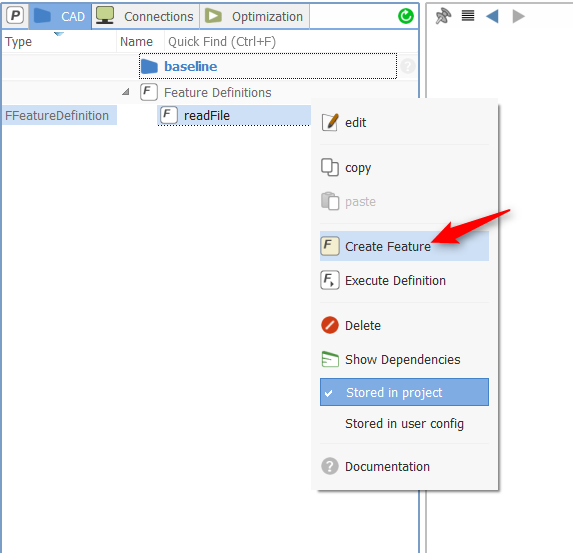Open Show Dependencies menu entry
The image size is (573, 553).
click(404, 359)
